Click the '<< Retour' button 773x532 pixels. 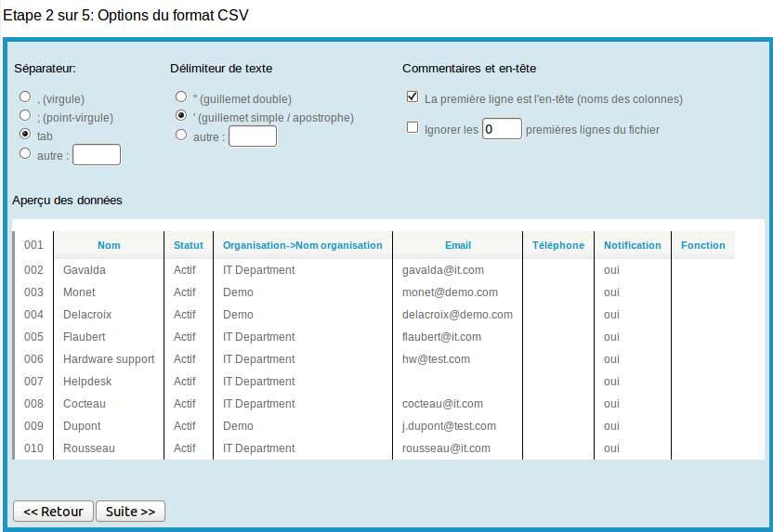click(x=53, y=512)
